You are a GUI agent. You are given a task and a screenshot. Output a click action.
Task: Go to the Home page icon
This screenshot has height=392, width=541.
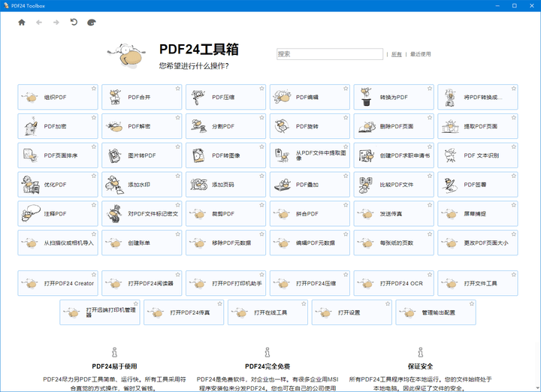22,23
